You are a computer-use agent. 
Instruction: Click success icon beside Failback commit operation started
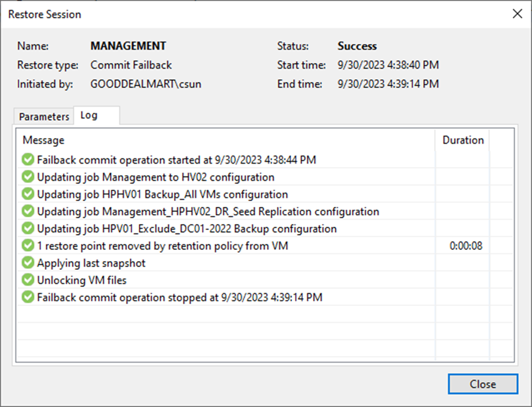click(x=28, y=160)
